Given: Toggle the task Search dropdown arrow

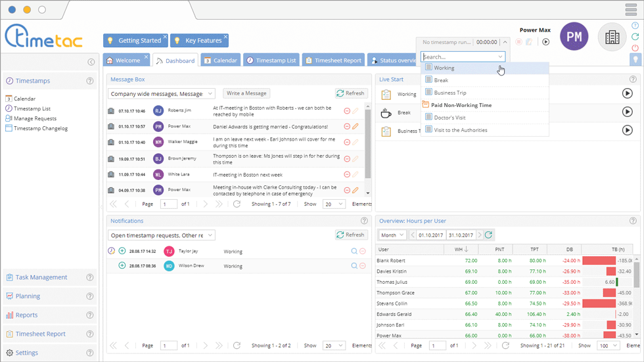Looking at the screenshot, I should point(500,57).
